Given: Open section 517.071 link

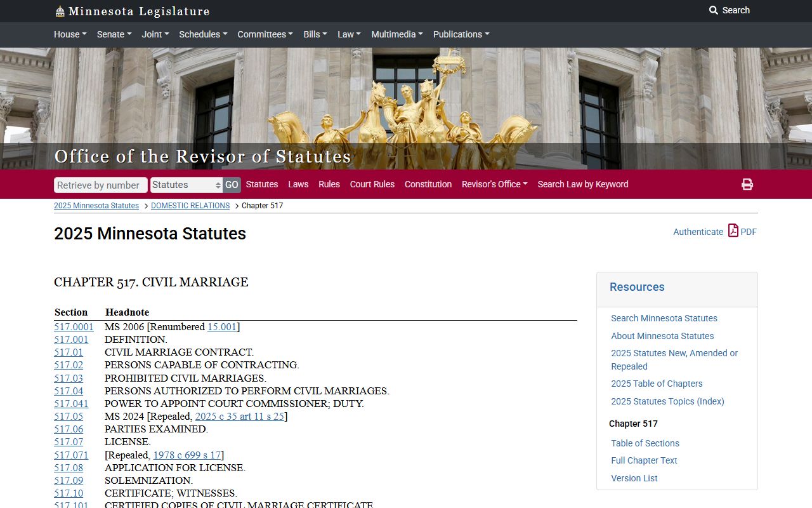Looking at the screenshot, I should coord(71,455).
